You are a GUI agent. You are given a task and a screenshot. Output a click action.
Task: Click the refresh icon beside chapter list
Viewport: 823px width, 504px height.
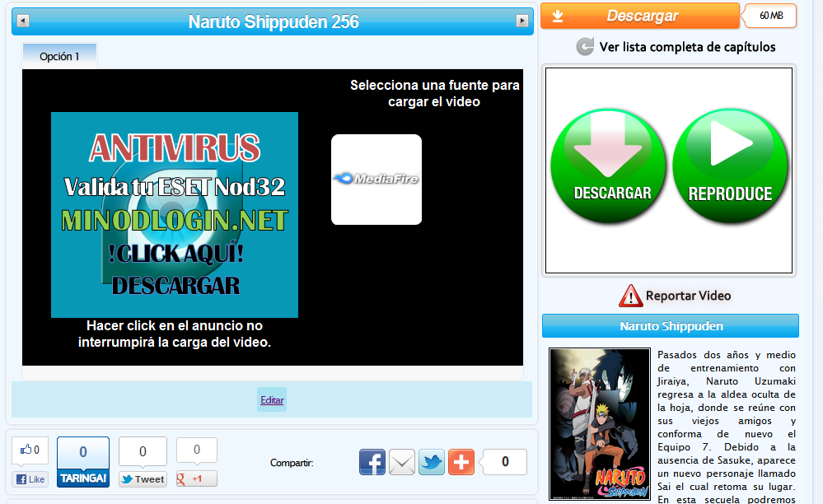point(585,47)
